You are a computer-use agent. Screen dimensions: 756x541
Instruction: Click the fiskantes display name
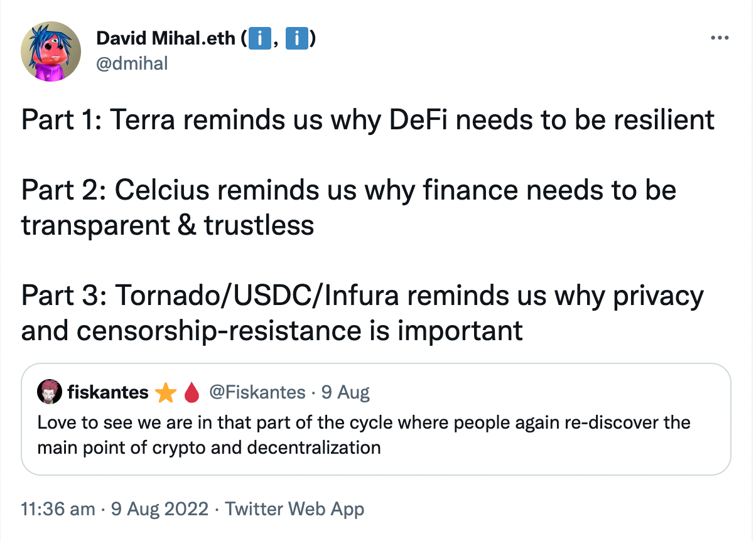click(108, 393)
